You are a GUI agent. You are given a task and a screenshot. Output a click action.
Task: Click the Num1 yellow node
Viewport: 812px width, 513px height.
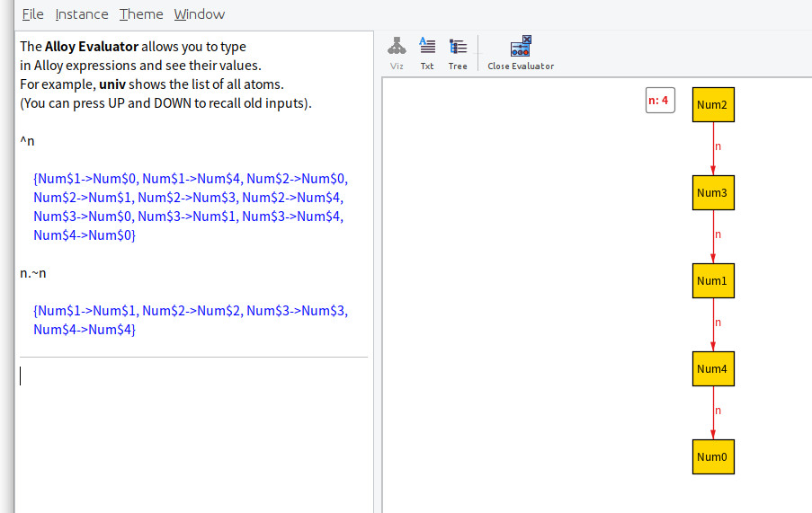713,281
